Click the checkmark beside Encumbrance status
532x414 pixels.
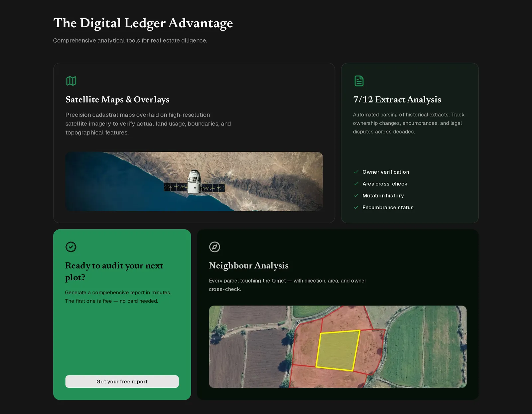pyautogui.click(x=356, y=207)
